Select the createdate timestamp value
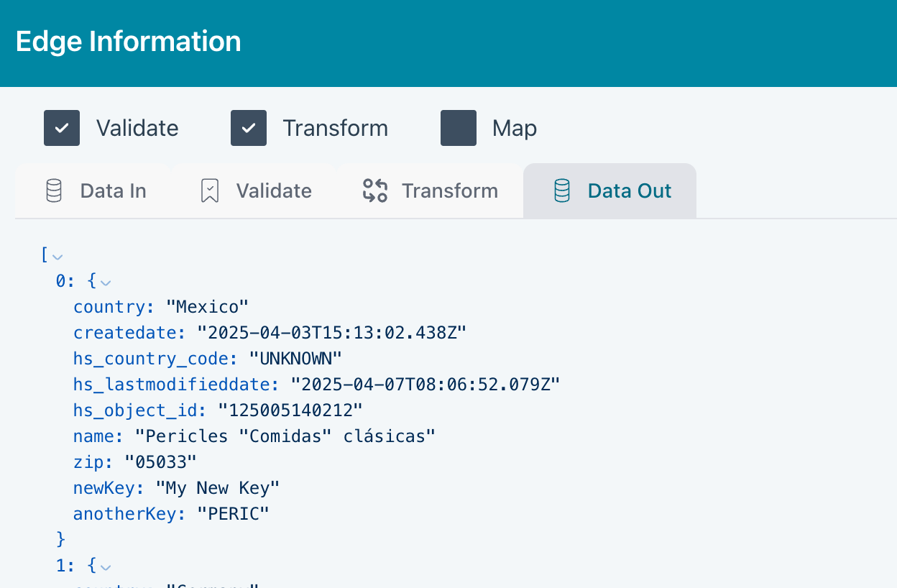The height and width of the screenshot is (588, 897). coord(332,333)
